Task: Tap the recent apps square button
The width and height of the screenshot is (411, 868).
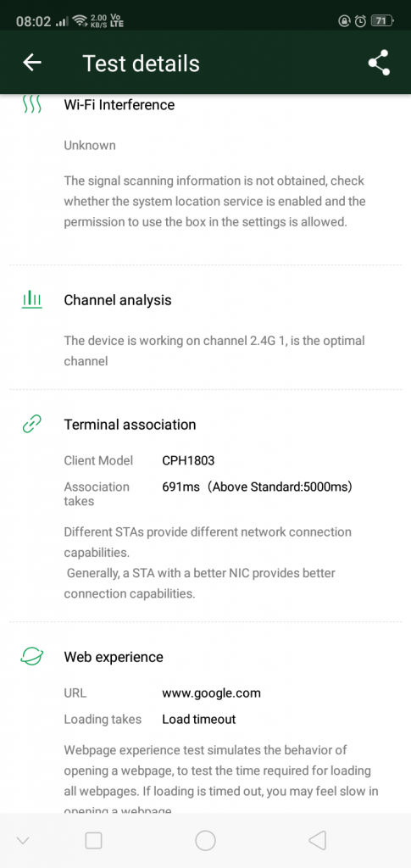Action: point(93,840)
